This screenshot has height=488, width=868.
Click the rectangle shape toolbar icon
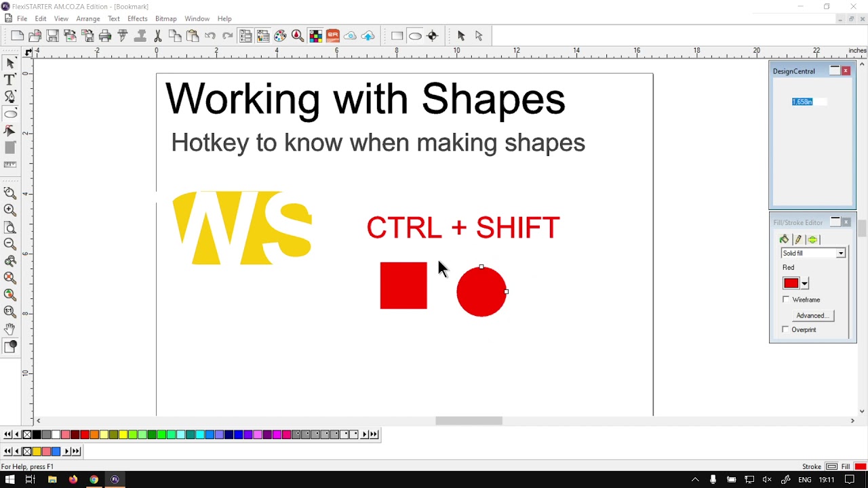[x=397, y=36]
